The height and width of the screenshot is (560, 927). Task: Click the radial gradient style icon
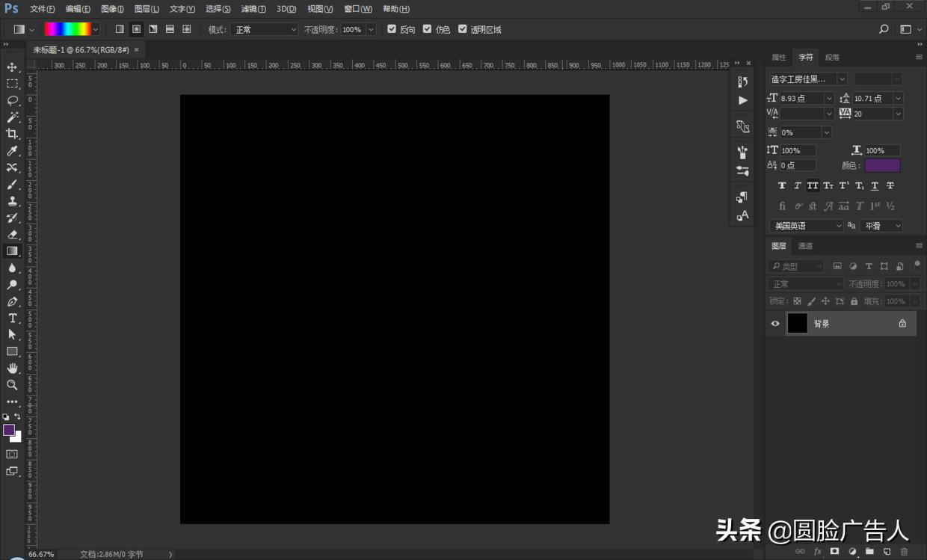pyautogui.click(x=136, y=29)
